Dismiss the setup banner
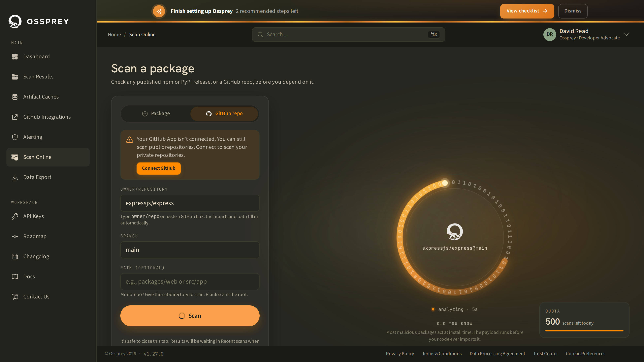644x362 pixels. (573, 11)
